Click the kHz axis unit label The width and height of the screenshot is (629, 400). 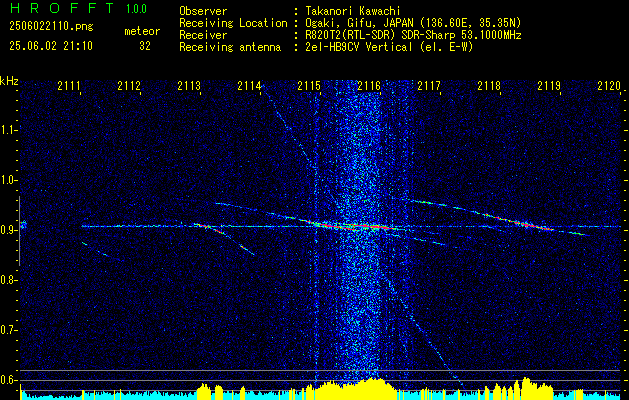(x=9, y=81)
